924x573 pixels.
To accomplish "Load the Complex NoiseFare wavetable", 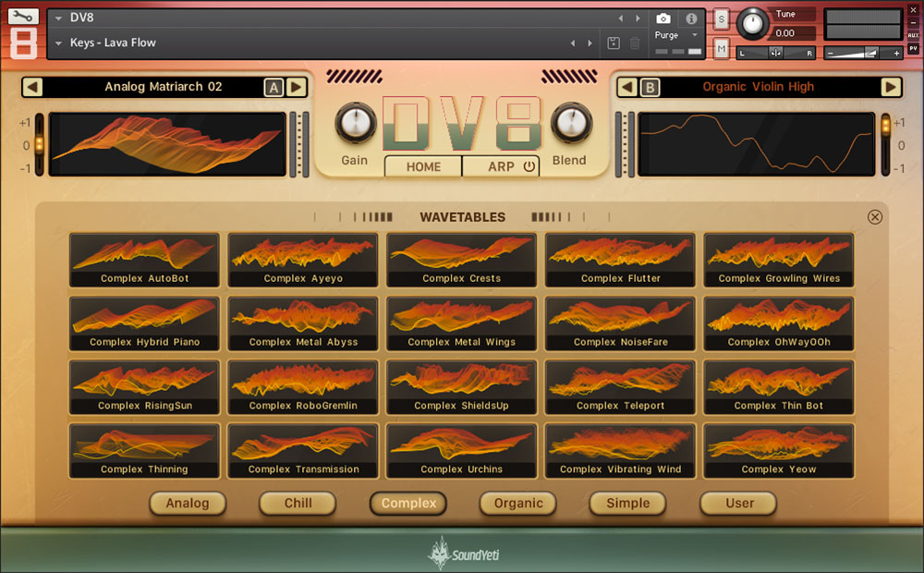I will pyautogui.click(x=620, y=323).
